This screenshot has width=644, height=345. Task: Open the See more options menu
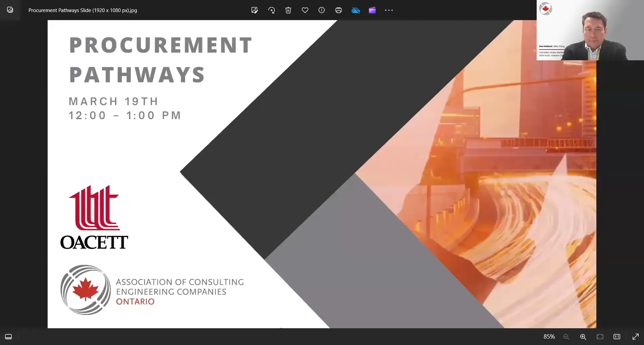point(389,10)
